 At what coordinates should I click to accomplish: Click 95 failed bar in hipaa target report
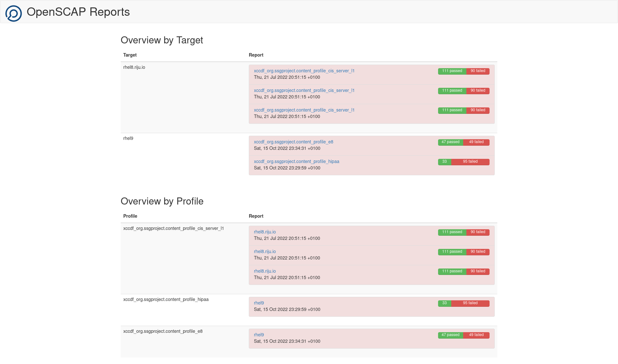[x=470, y=162]
